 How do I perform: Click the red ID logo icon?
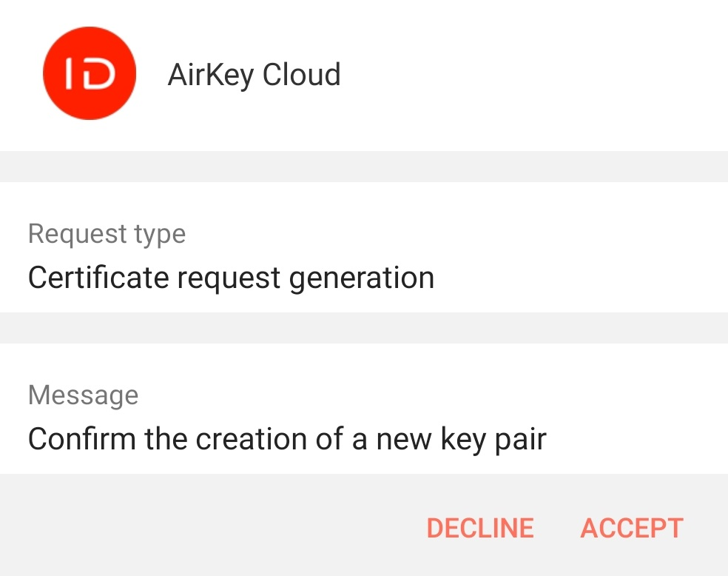(90, 74)
